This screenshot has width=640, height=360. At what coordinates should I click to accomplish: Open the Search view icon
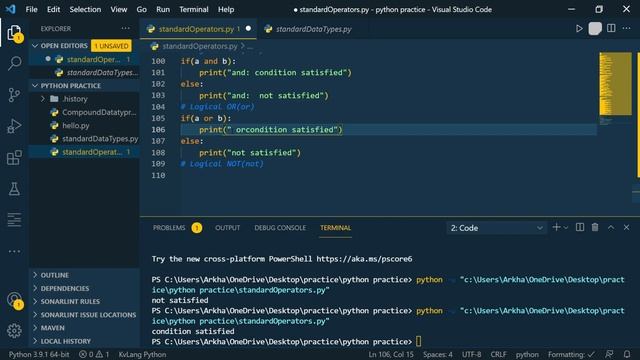click(x=14, y=63)
